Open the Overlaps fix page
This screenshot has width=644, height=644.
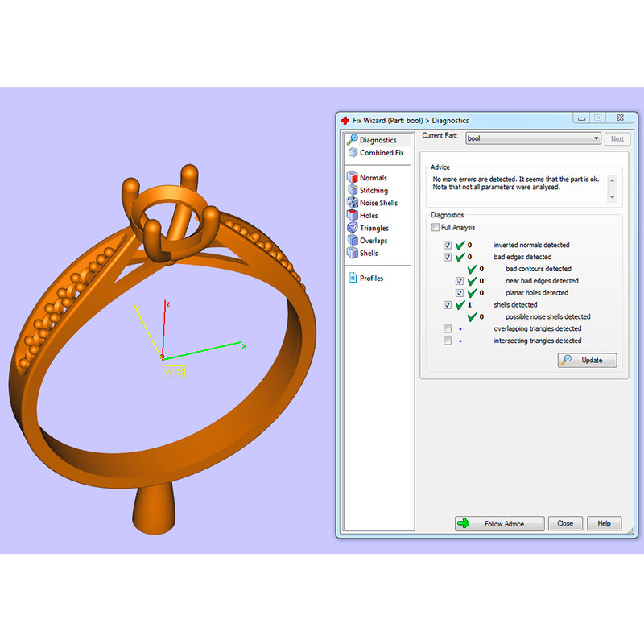pos(374,241)
